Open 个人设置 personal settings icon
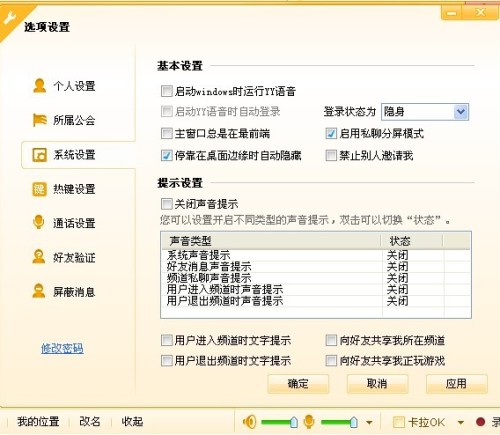The width and height of the screenshot is (500, 435). 40,86
